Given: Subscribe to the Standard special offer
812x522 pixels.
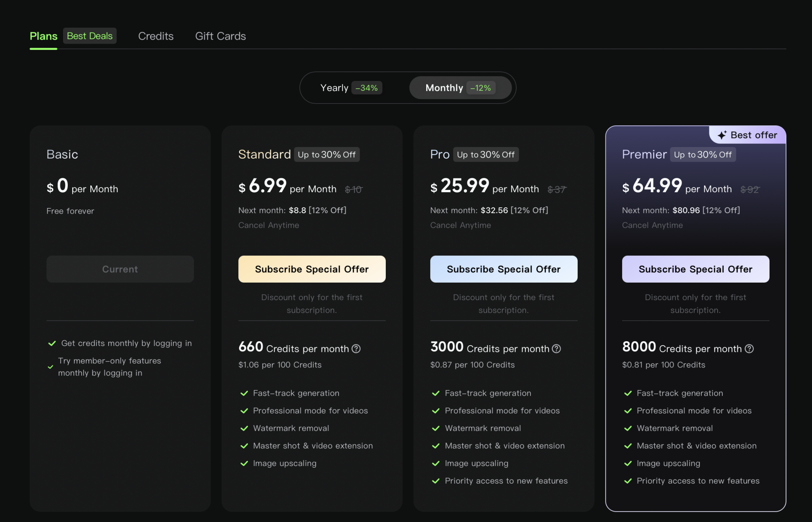Looking at the screenshot, I should tap(312, 269).
